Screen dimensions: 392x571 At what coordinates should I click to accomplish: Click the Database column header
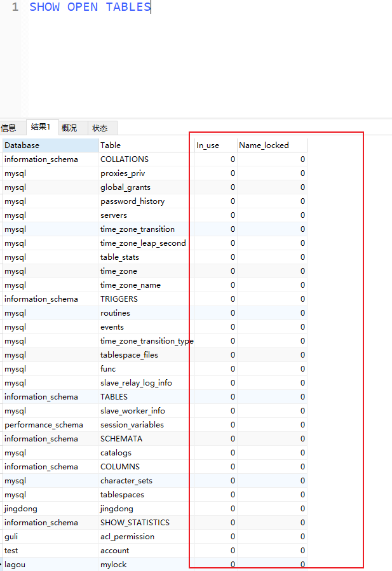pyautogui.click(x=51, y=145)
